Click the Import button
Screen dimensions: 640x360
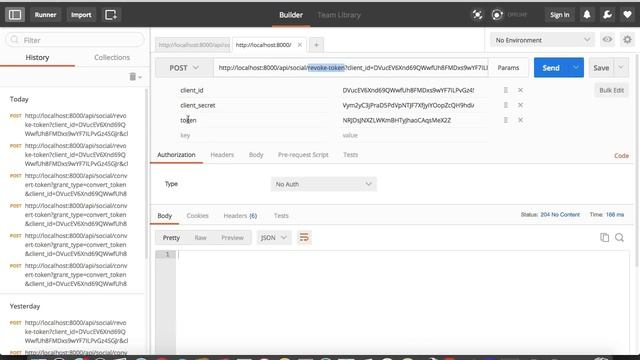click(81, 15)
